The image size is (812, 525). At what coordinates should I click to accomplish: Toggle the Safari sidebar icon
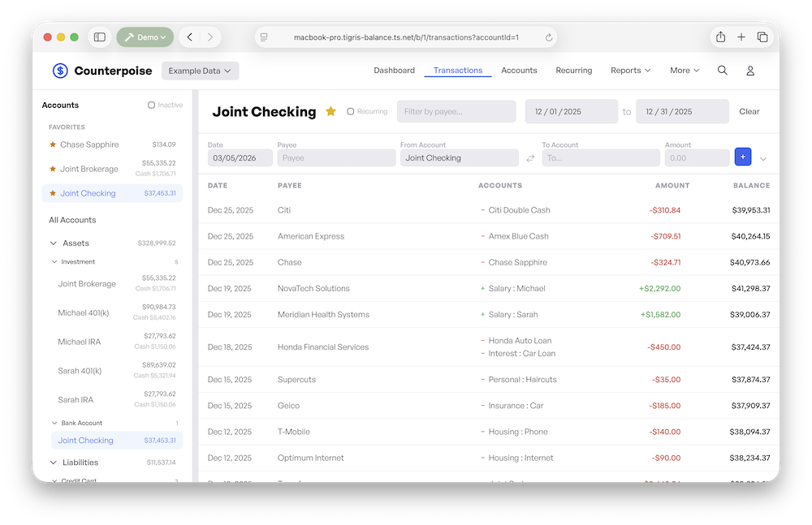(99, 37)
